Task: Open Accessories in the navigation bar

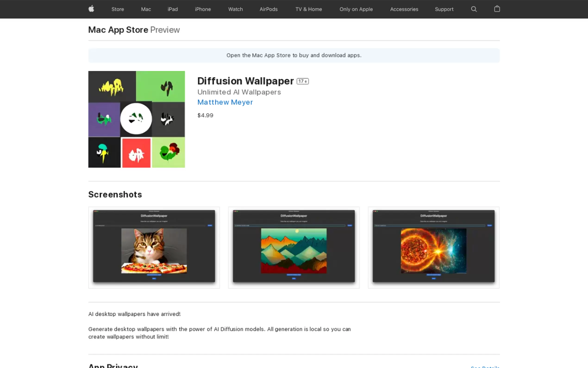Action: click(x=404, y=9)
